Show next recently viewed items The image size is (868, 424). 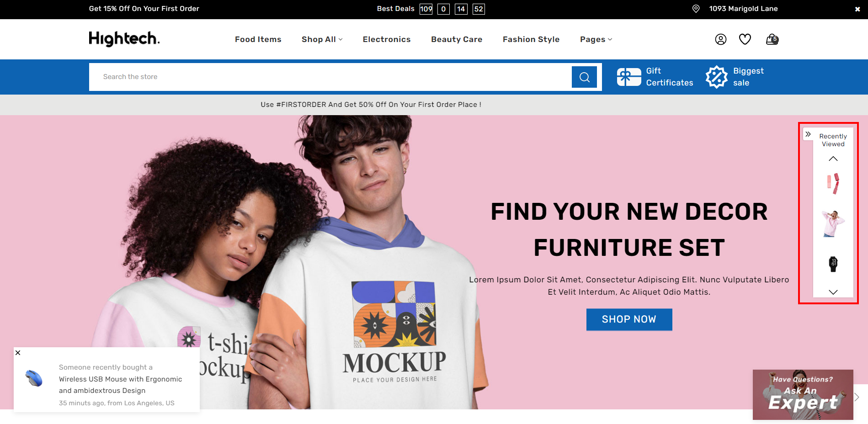pyautogui.click(x=833, y=292)
